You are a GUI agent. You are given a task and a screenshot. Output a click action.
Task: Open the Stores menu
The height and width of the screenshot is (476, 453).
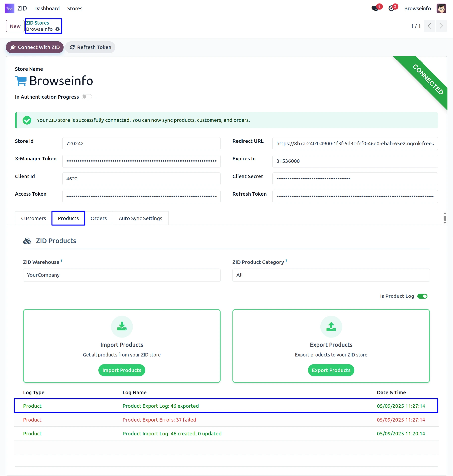75,8
